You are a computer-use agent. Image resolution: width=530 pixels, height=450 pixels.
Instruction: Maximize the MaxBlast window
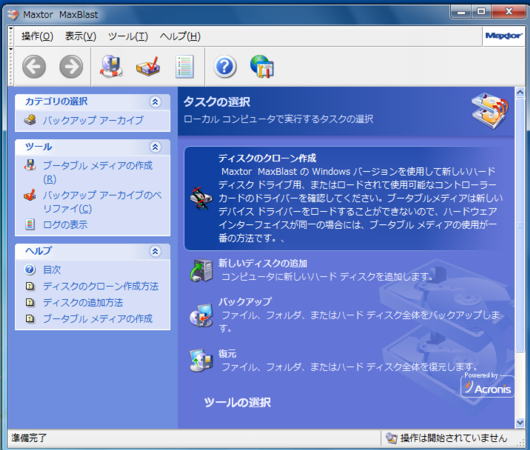(481, 12)
